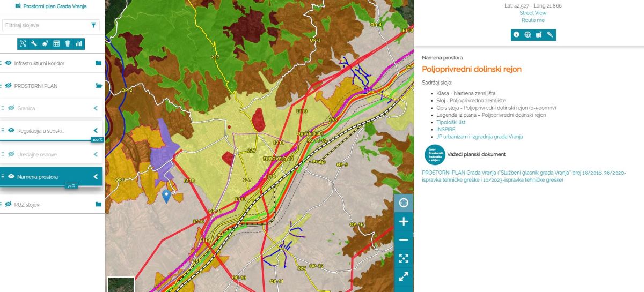Image resolution: width=644 pixels, height=292 pixels.
Task: Open the Tipološki list link
Action: pyautogui.click(x=450, y=122)
